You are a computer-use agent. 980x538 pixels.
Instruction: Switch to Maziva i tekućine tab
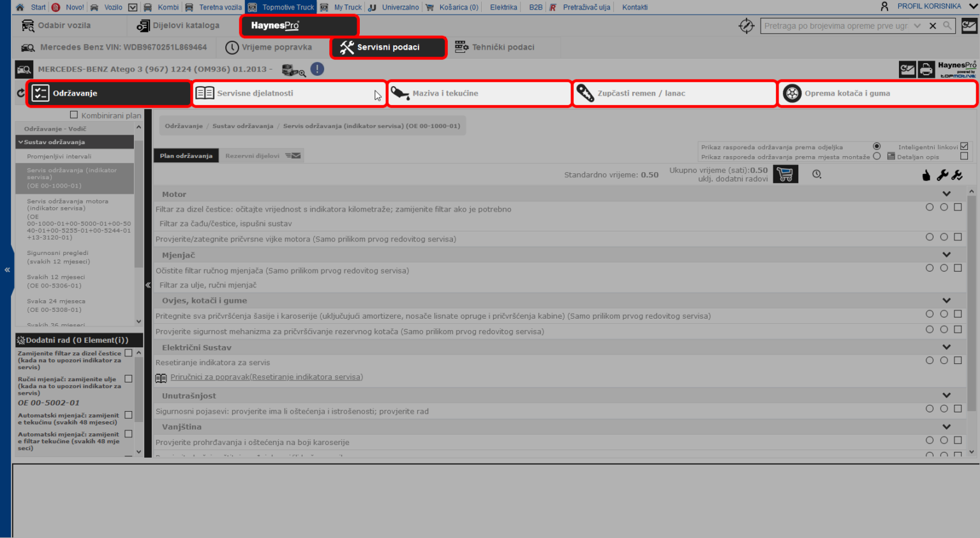point(479,93)
